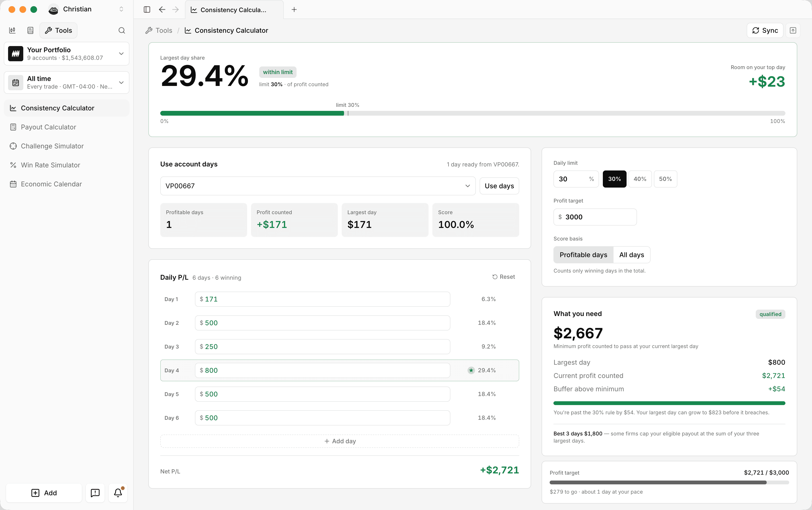Open Payout Calculator tool

click(x=67, y=127)
